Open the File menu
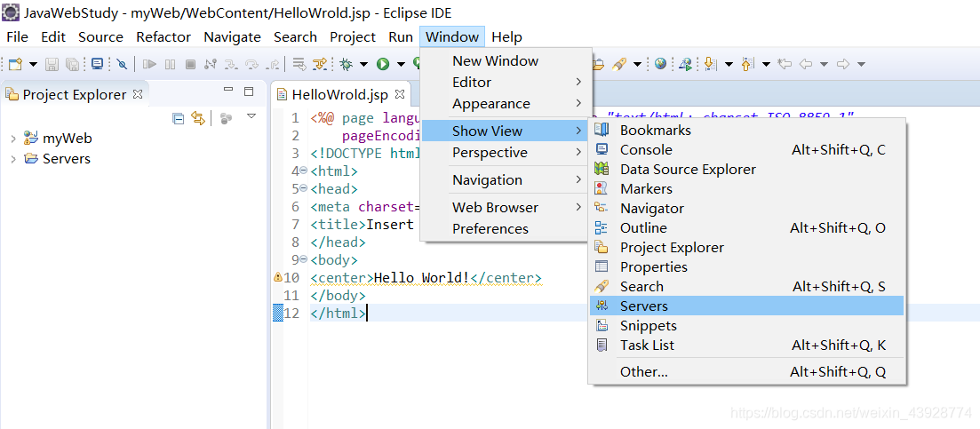This screenshot has width=980, height=429. (x=18, y=36)
